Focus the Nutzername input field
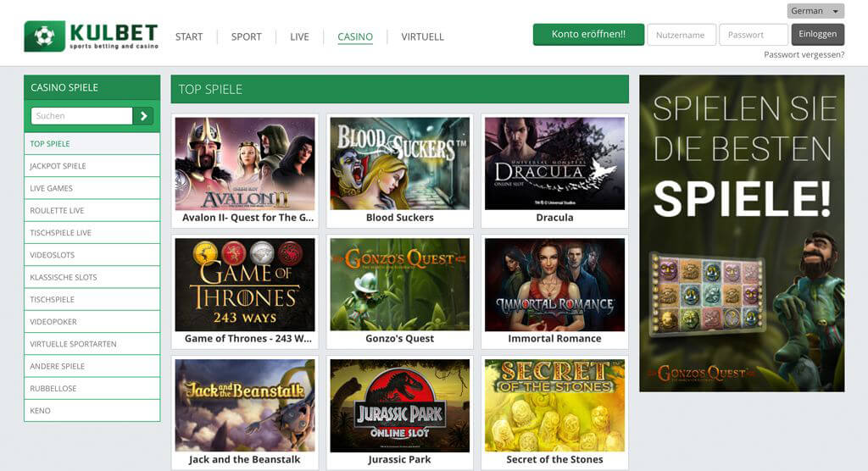Image resolution: width=868 pixels, height=471 pixels. click(x=682, y=35)
